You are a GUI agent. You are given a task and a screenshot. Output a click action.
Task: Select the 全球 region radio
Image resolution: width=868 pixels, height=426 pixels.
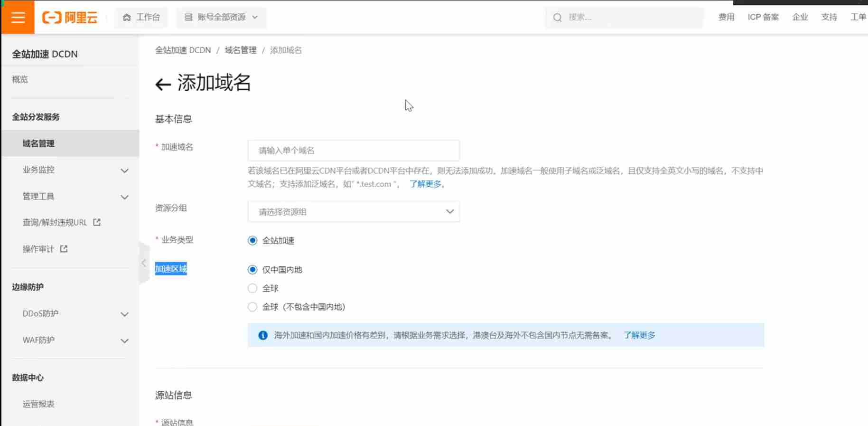252,288
